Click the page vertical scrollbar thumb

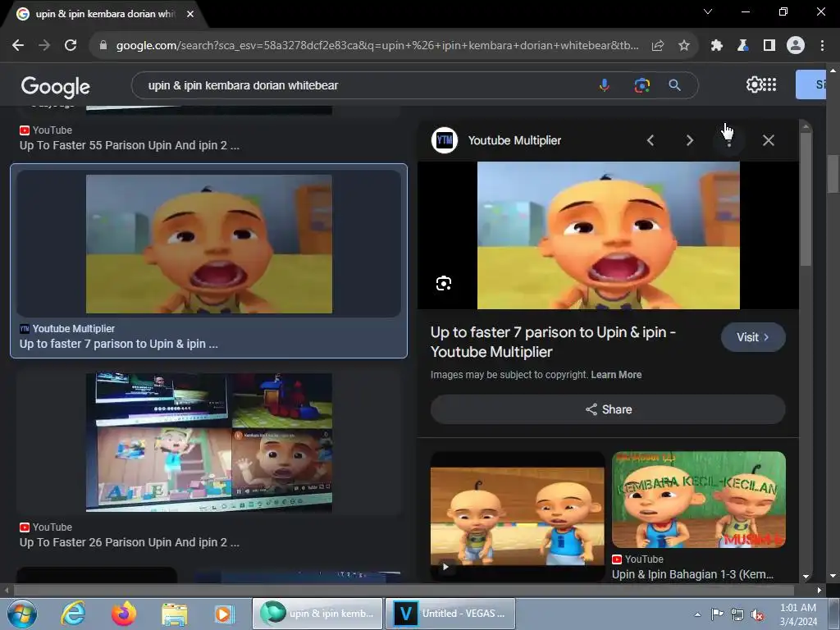833,174
